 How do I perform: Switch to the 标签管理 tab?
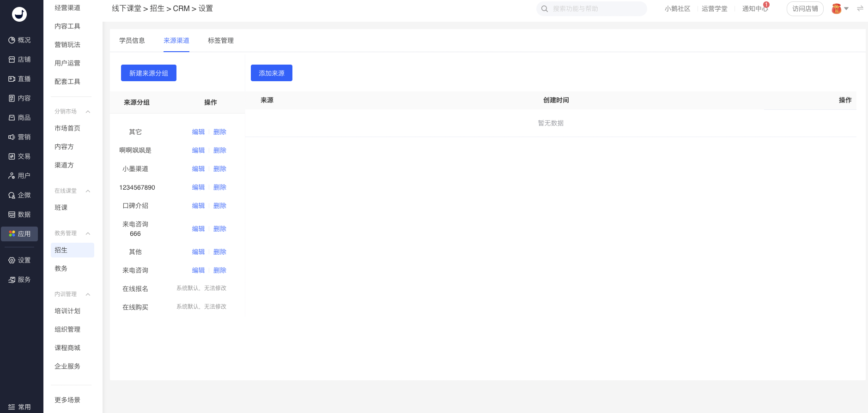(221, 41)
